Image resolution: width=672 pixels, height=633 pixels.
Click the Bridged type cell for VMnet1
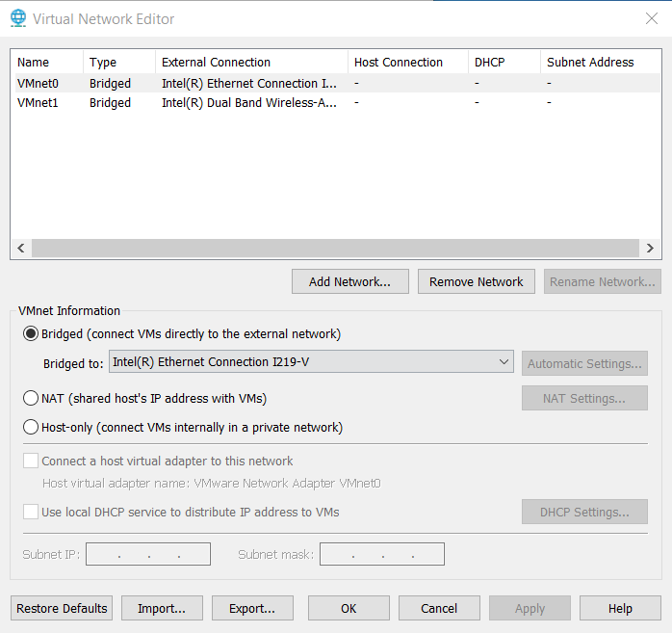pyautogui.click(x=110, y=103)
